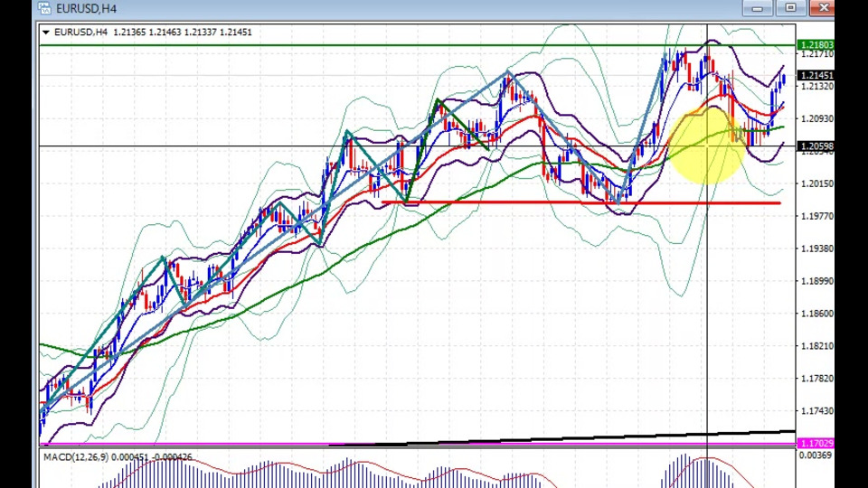Select the thick red horizontal support line
Viewport: 868px width, 488px height.
pos(581,203)
